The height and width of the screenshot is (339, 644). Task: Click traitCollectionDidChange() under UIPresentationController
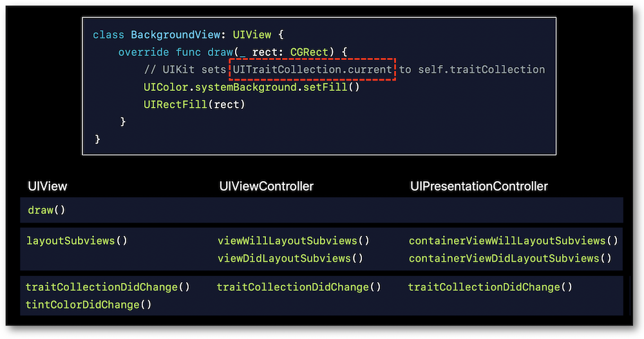[x=490, y=287]
